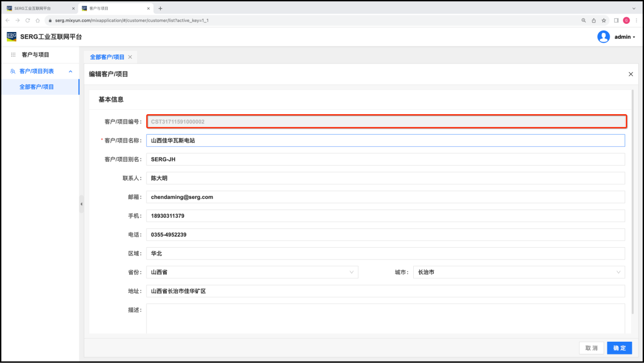Open the admin account dropdown menu

pos(625,37)
